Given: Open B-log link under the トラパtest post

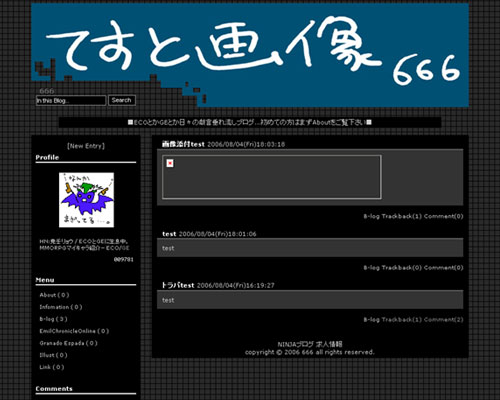Looking at the screenshot, I should tap(371, 320).
